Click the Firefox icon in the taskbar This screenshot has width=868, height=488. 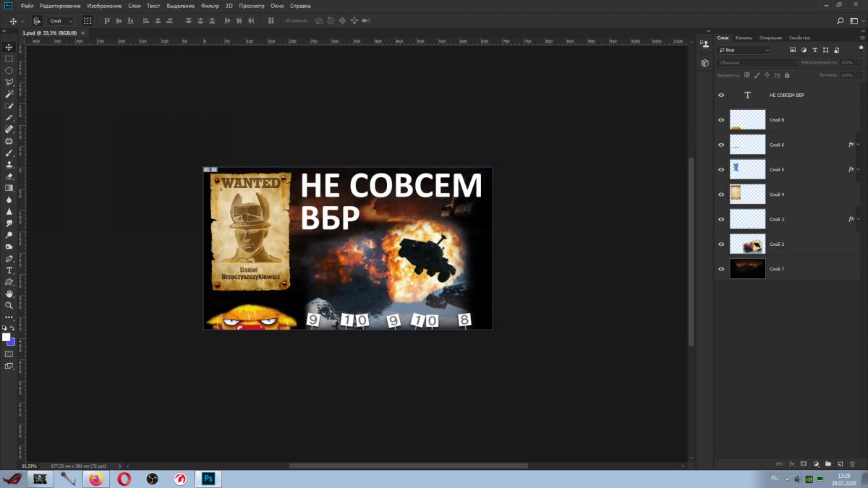tap(95, 479)
